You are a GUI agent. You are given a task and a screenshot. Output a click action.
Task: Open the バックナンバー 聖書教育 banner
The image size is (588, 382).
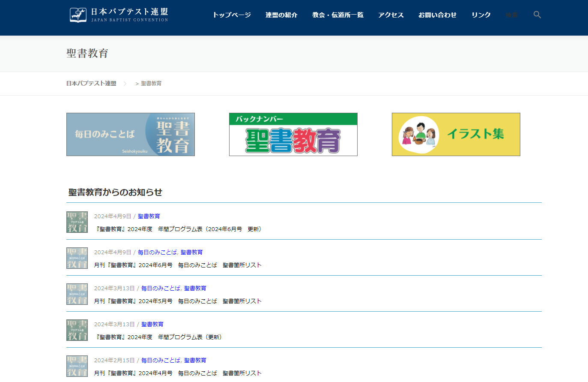click(293, 134)
